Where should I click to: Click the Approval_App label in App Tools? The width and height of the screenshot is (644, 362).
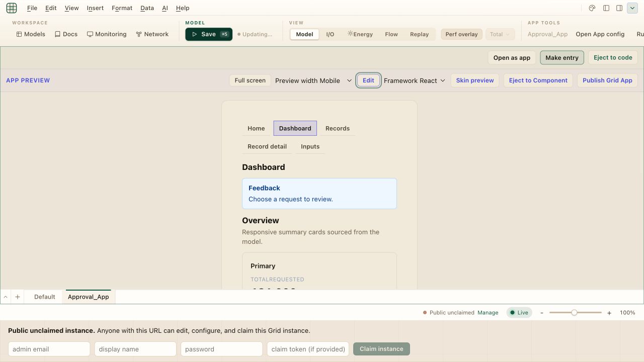point(547,34)
